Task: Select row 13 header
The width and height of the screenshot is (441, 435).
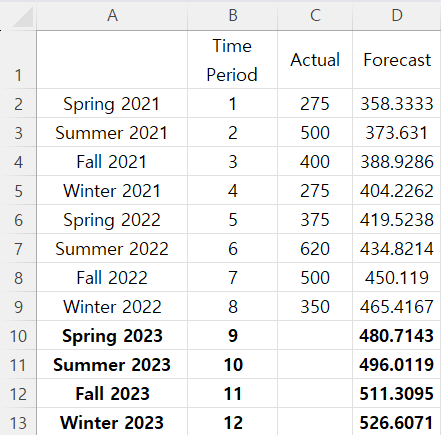Action: (x=18, y=422)
